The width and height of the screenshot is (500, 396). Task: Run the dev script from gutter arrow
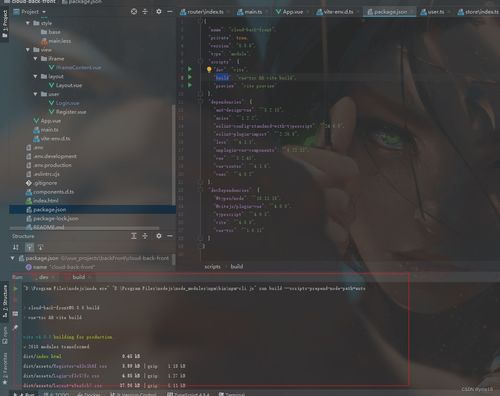point(190,69)
